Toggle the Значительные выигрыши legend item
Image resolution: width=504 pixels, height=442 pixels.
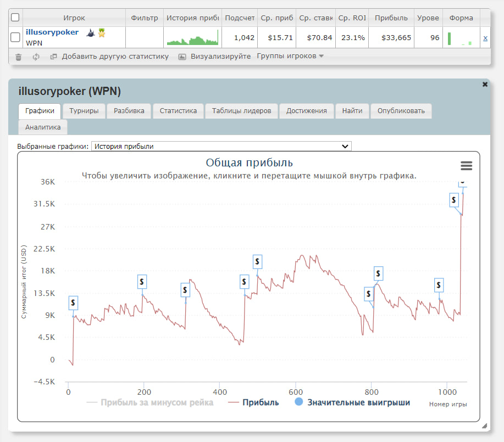[352, 402]
